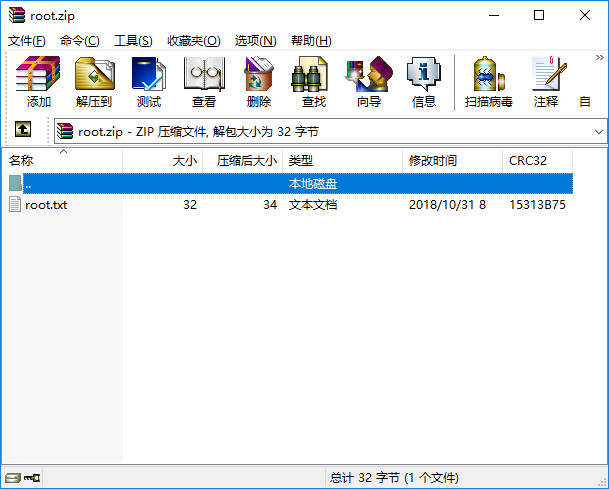
Task: Open the 命令(C) menu
Action: pyautogui.click(x=80, y=41)
